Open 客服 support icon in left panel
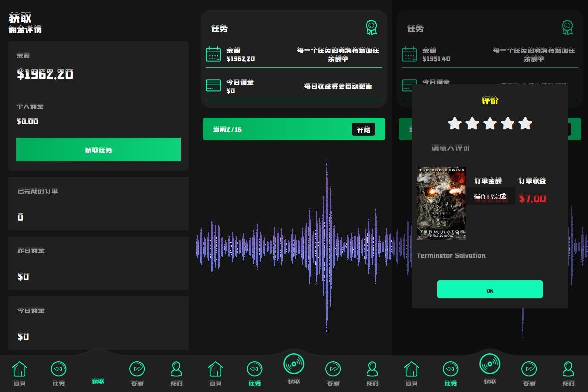Screen dimensions: 588x392 click(137, 369)
